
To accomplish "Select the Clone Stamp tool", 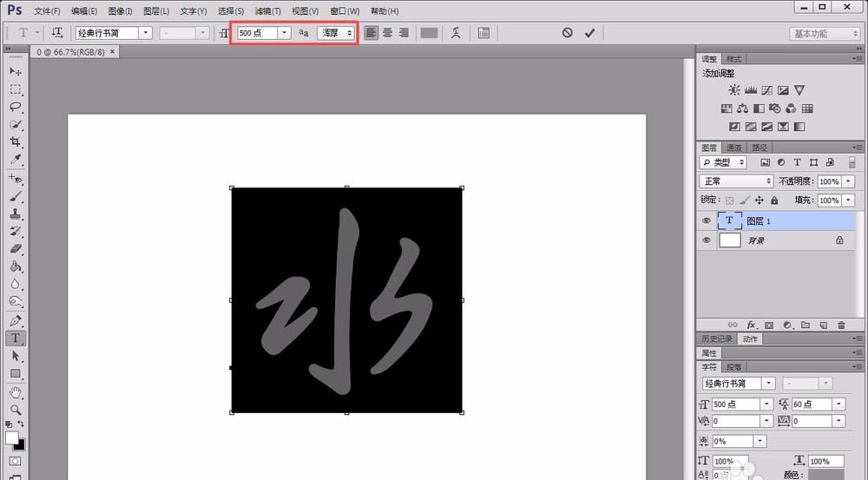I will pyautogui.click(x=16, y=214).
